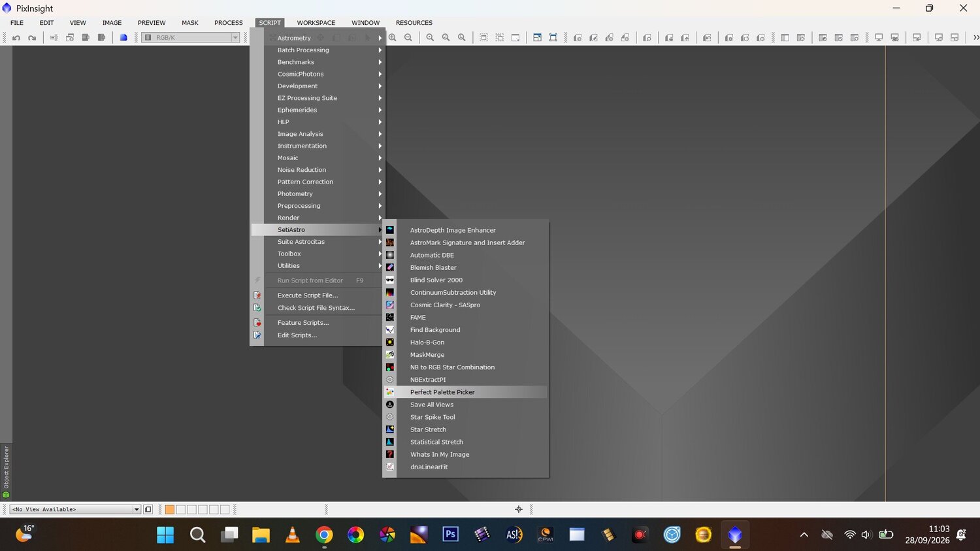Open Photoshop from the taskbar
980x551 pixels.
pos(450,535)
